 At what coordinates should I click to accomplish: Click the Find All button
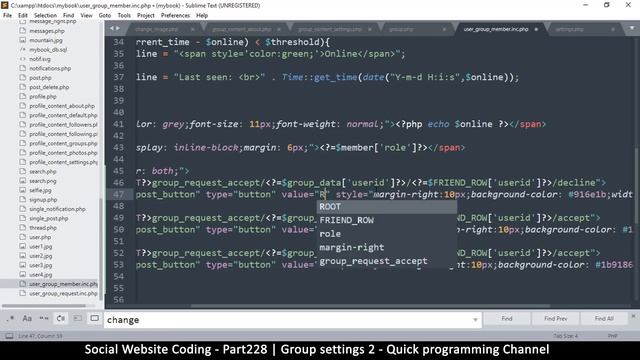click(604, 318)
